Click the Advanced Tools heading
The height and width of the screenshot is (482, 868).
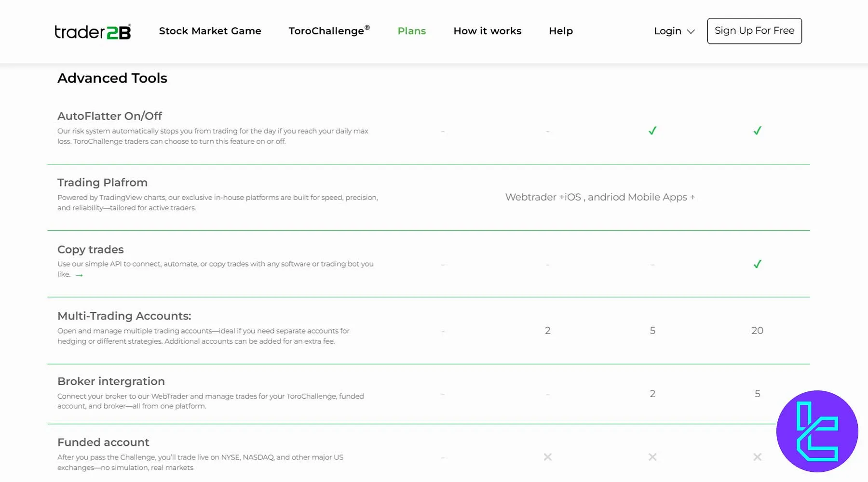click(x=112, y=78)
